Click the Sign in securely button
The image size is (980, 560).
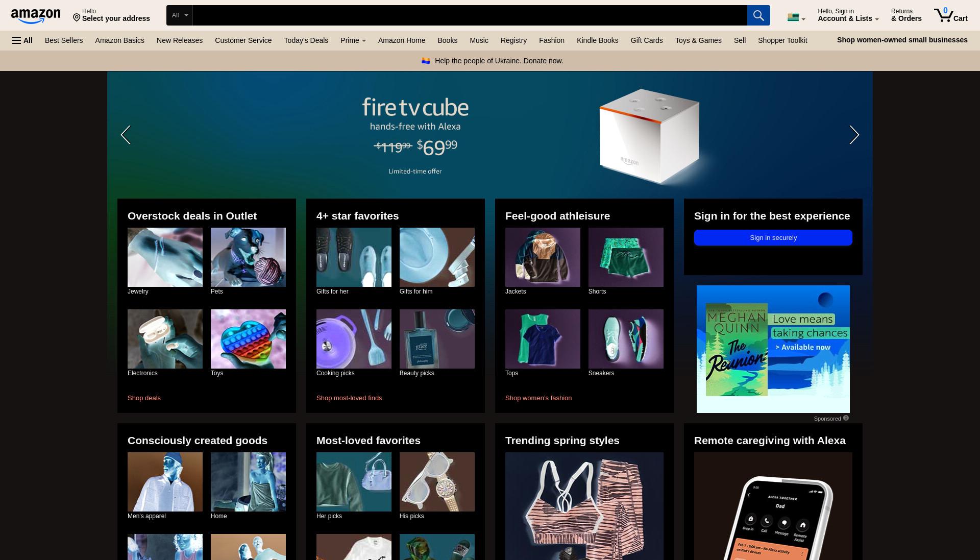[773, 238]
